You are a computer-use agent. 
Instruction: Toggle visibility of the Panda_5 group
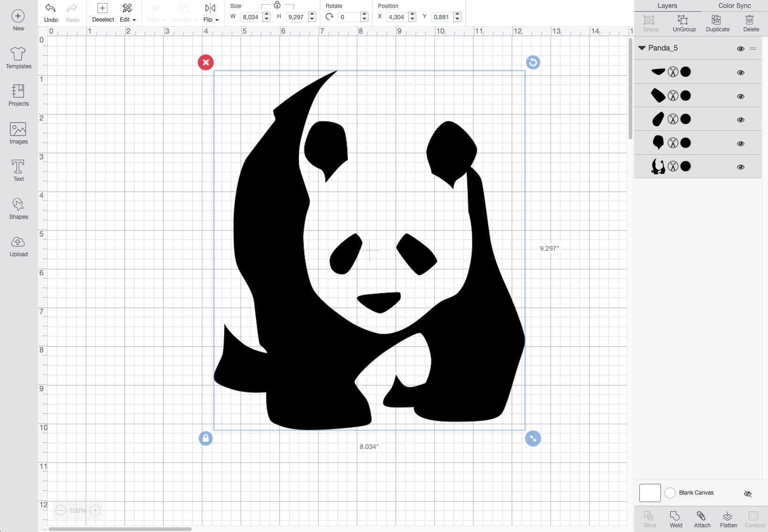(740, 49)
